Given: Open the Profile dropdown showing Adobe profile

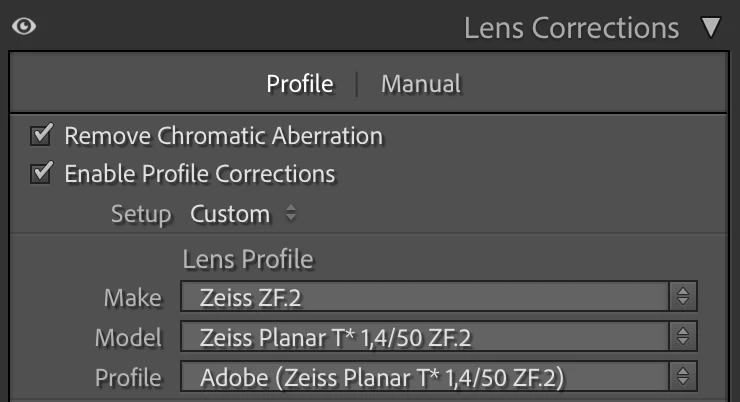Looking at the screenshot, I should 438,377.
